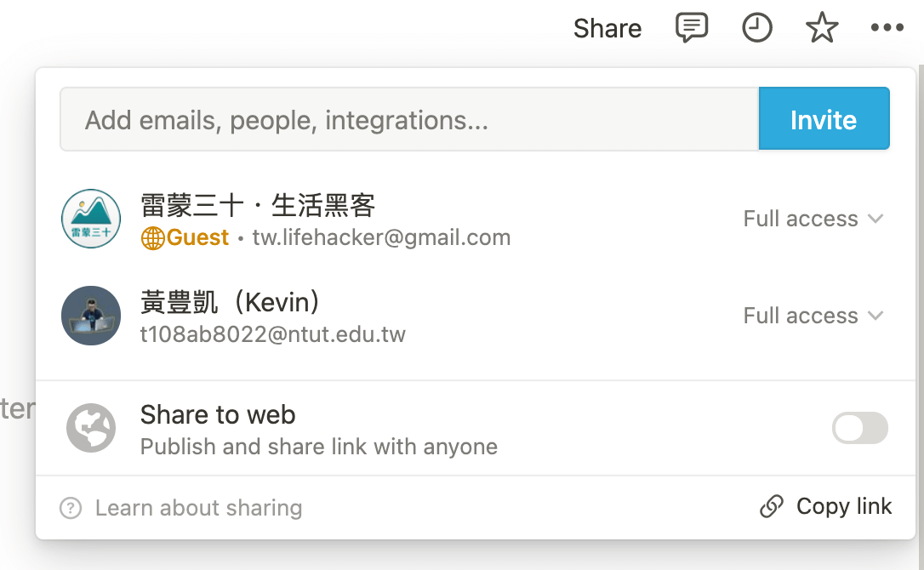Click the 雷蒙三十 mountain avatar
The height and width of the screenshot is (570, 924).
pos(91,219)
